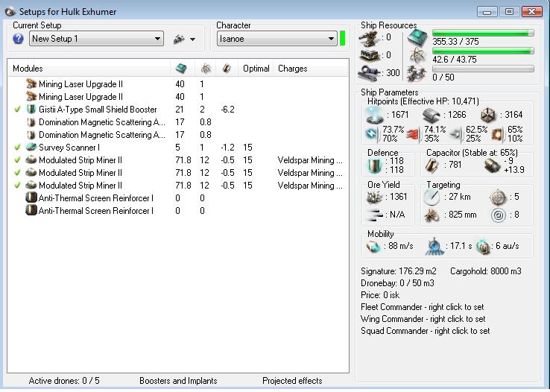Screen dimensions: 550x392
Task: Click the shield hitpoints icon
Action: point(375,115)
